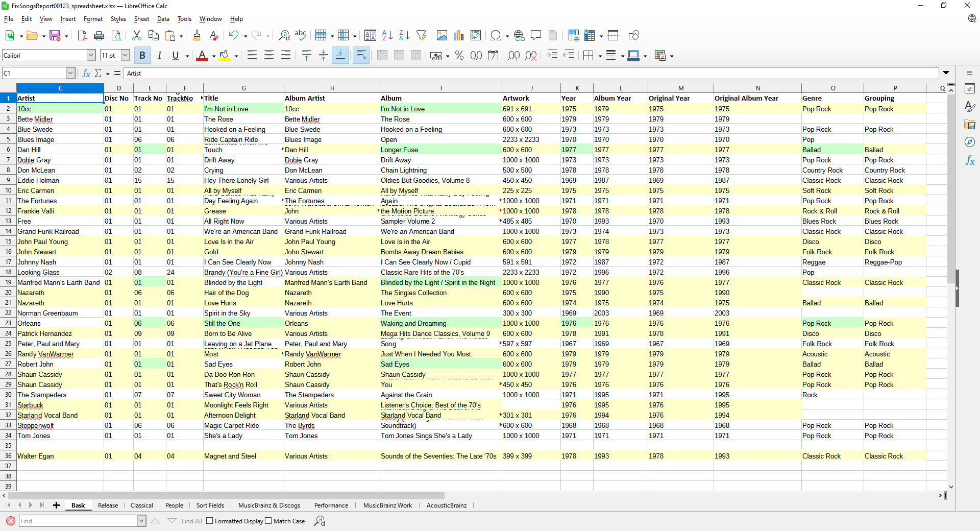Screen dimensions: 980x531
Task: Format as Percent icon
Action: [x=459, y=56]
